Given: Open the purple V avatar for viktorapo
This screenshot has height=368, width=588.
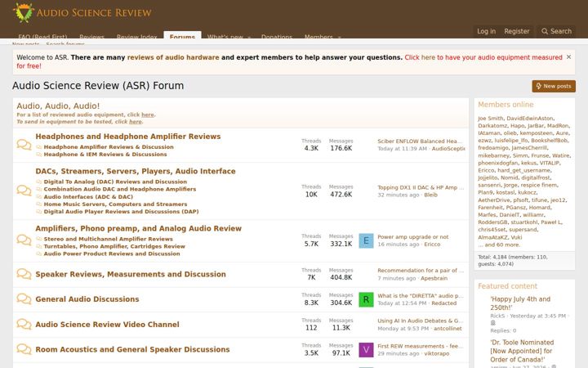Looking at the screenshot, I should tap(366, 350).
